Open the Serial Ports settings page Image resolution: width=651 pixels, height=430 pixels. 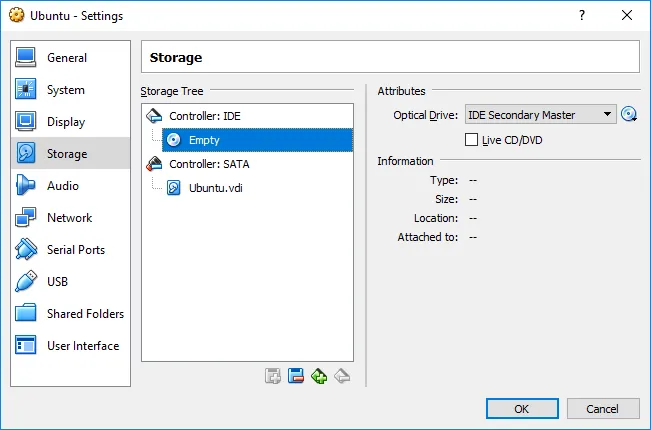point(75,250)
